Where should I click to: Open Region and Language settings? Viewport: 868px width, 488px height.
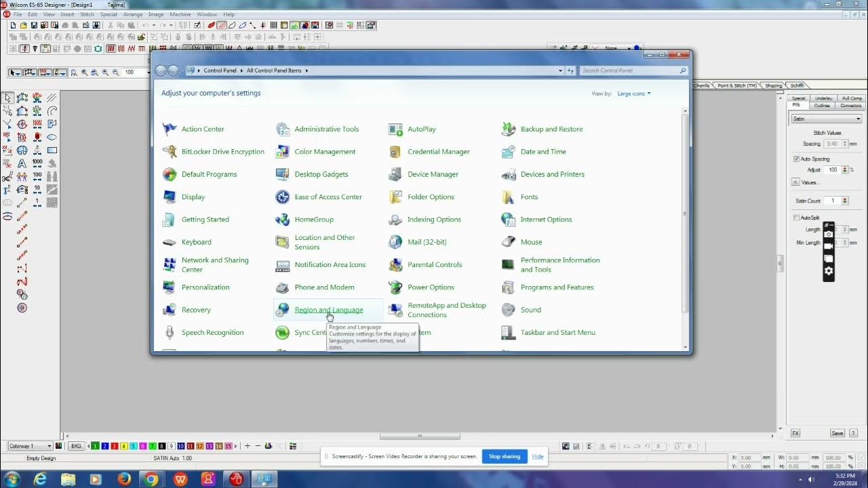[329, 310]
